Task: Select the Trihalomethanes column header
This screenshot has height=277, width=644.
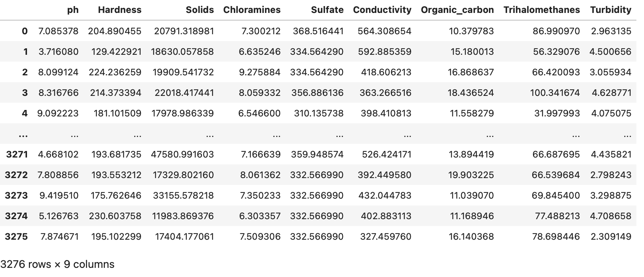Action: (541, 10)
